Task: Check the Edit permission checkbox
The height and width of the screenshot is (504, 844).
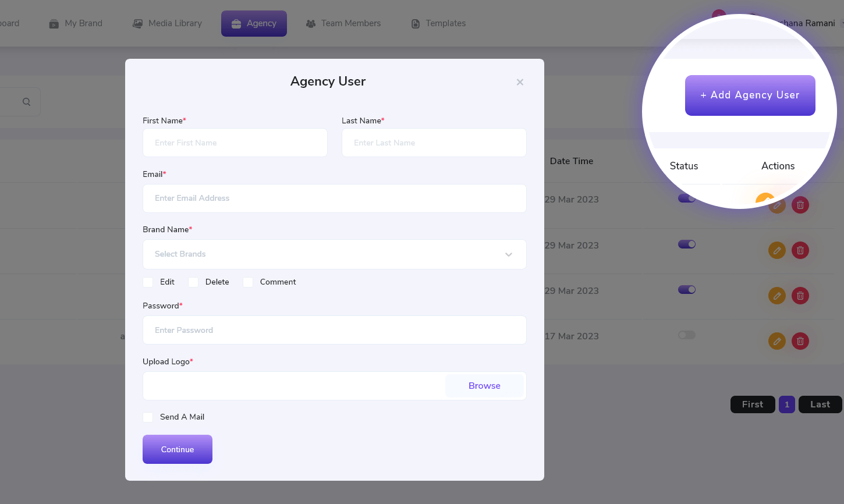Action: [148, 282]
